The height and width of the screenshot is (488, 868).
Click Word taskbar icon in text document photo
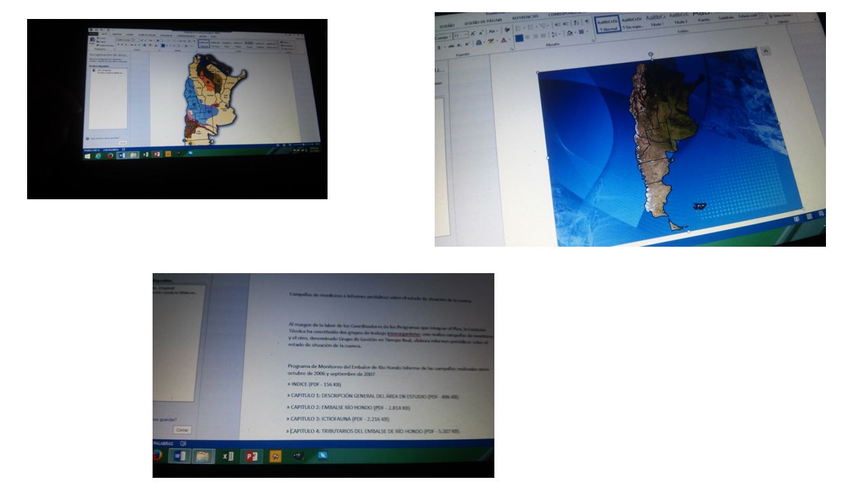180,456
